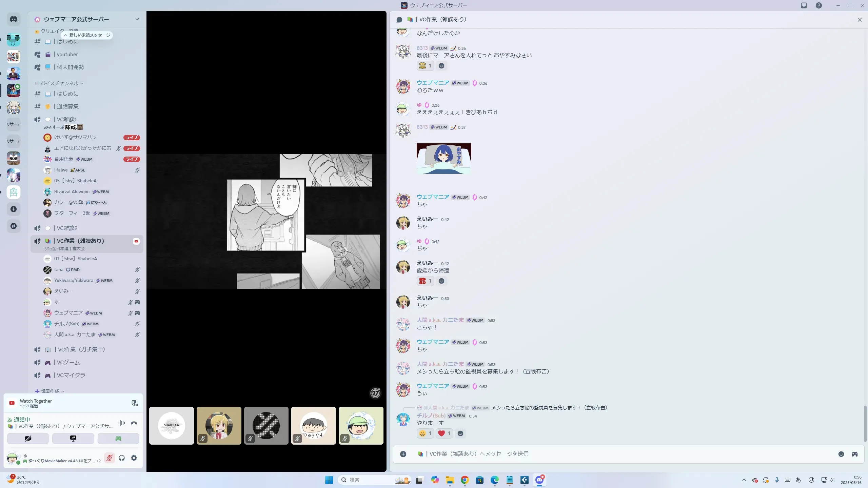Unmute the microphone

109,458
